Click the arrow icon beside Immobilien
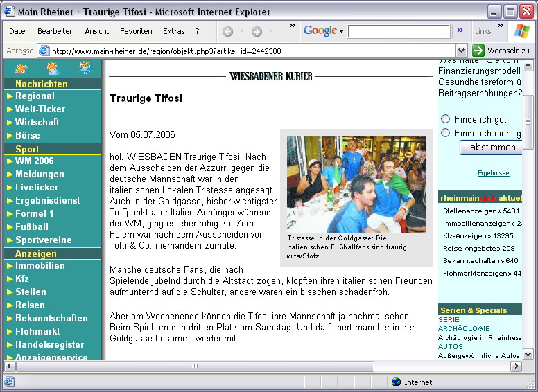538x392 pixels. pyautogui.click(x=10, y=266)
